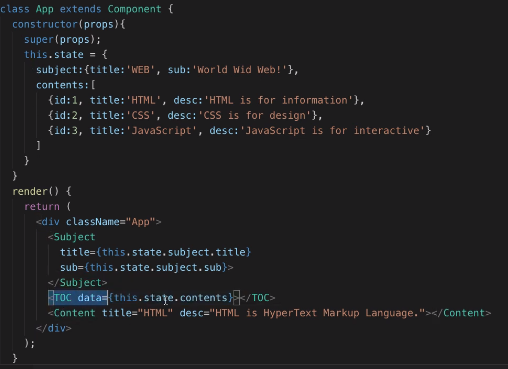Screen dimensions: 508x369
Task: Click the 'extends' keyword
Action: point(80,9)
